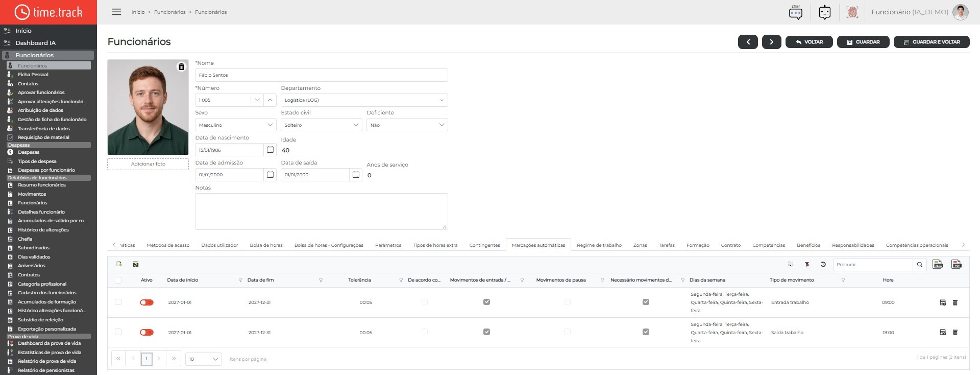Open the birth date calendar picker
The width and height of the screenshot is (980, 375).
click(271, 150)
